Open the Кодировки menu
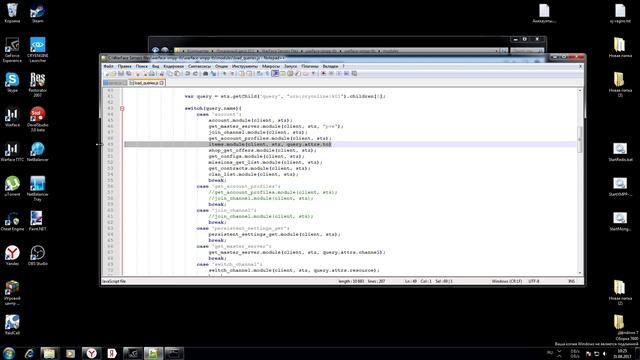The image size is (640, 360). point(173,66)
